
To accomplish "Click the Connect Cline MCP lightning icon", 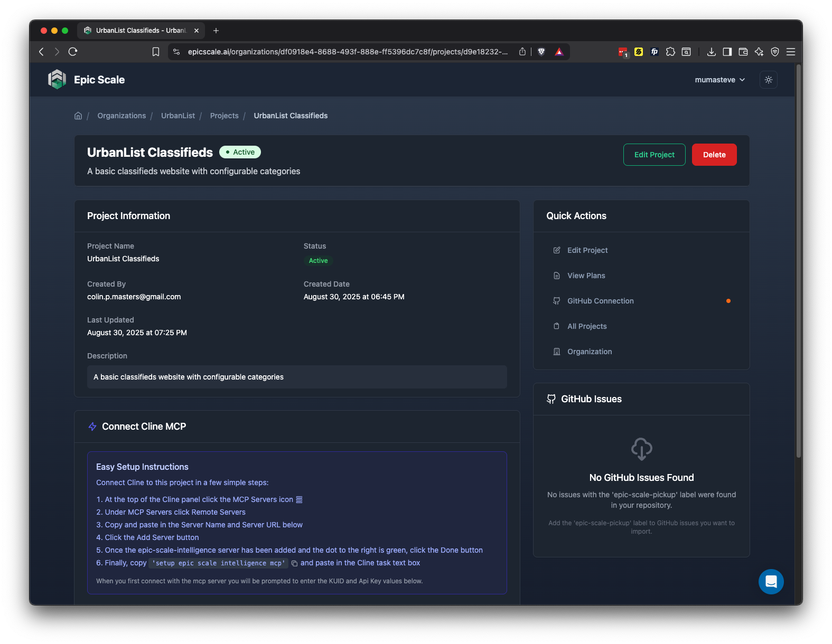I will click(x=92, y=427).
